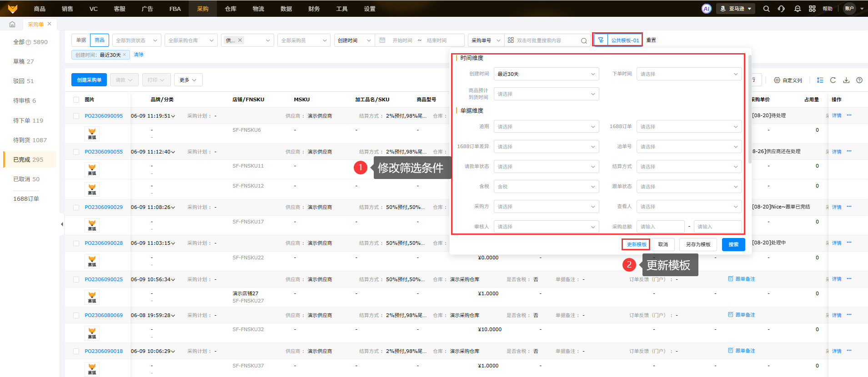The height and width of the screenshot is (377, 868).
Task: Click the batch search grid icon
Action: (x=511, y=40)
